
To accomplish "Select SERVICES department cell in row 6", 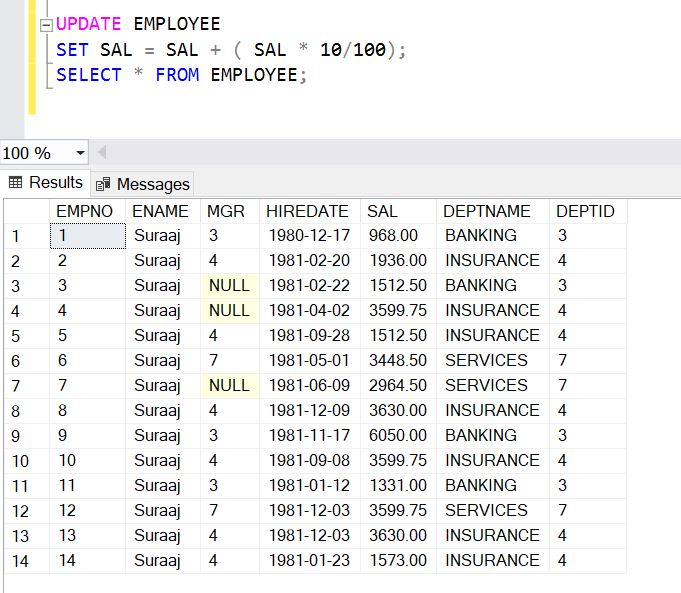I will tap(493, 361).
